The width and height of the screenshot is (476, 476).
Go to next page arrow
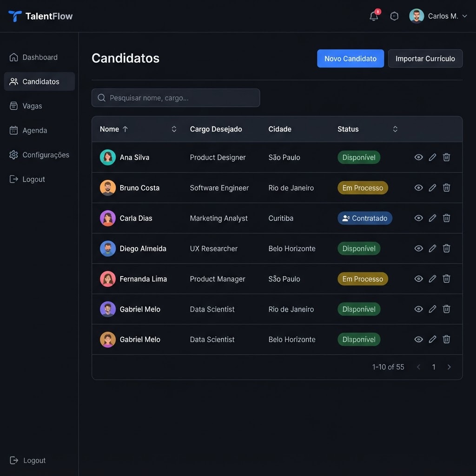point(449,367)
